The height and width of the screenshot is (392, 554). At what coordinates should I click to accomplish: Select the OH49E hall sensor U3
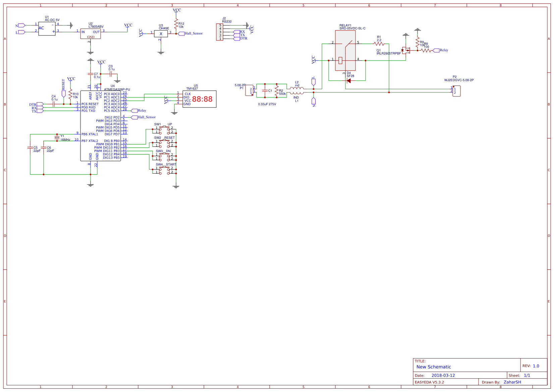[162, 34]
